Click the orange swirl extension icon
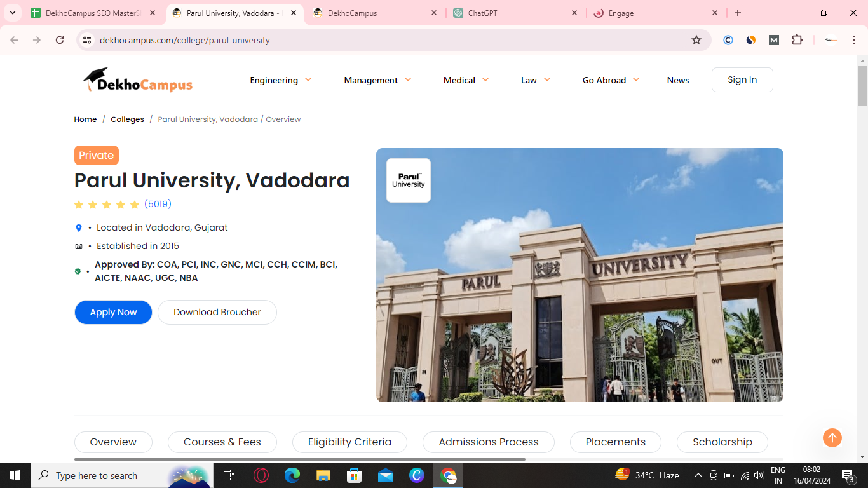 [751, 40]
